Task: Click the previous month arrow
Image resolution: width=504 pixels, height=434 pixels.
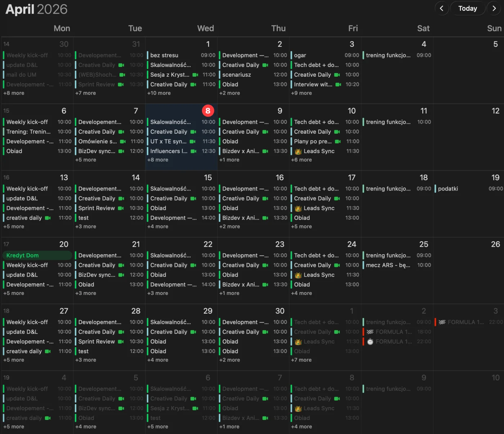Action: [x=442, y=8]
